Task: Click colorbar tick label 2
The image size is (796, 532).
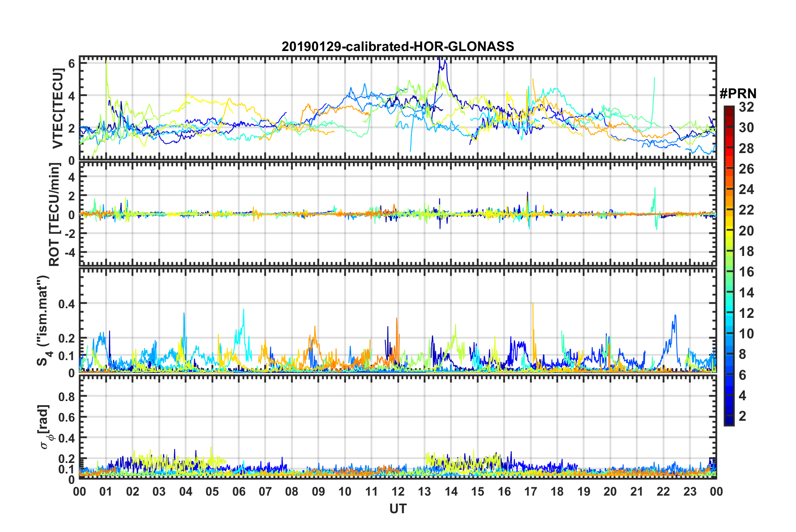Action: point(742,416)
